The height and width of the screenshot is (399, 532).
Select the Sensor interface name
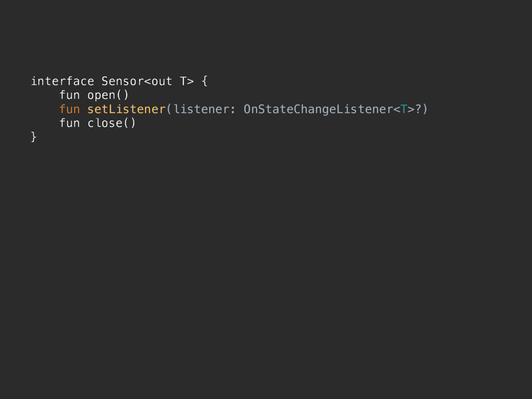(x=123, y=81)
